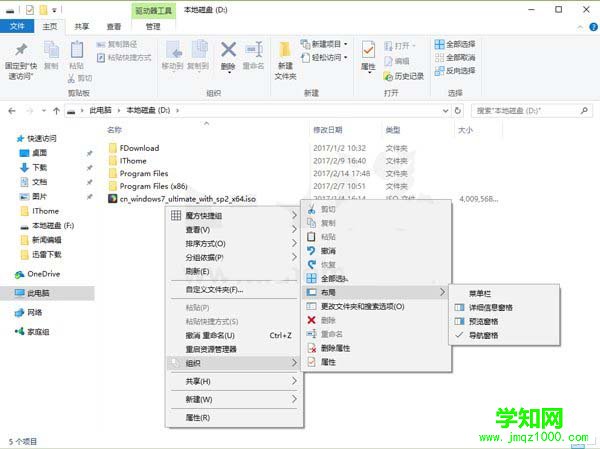This screenshot has height=449, width=600.
Task: Toggle 详细信息窗格 layout option
Action: pos(504,307)
